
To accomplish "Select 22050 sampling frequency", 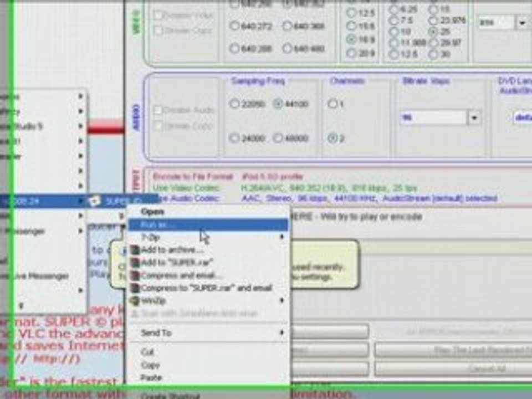I will (x=234, y=104).
